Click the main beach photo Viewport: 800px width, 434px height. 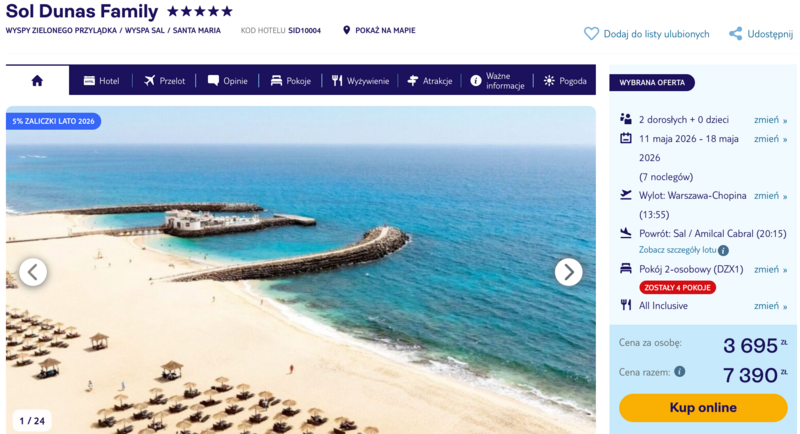[x=301, y=270]
